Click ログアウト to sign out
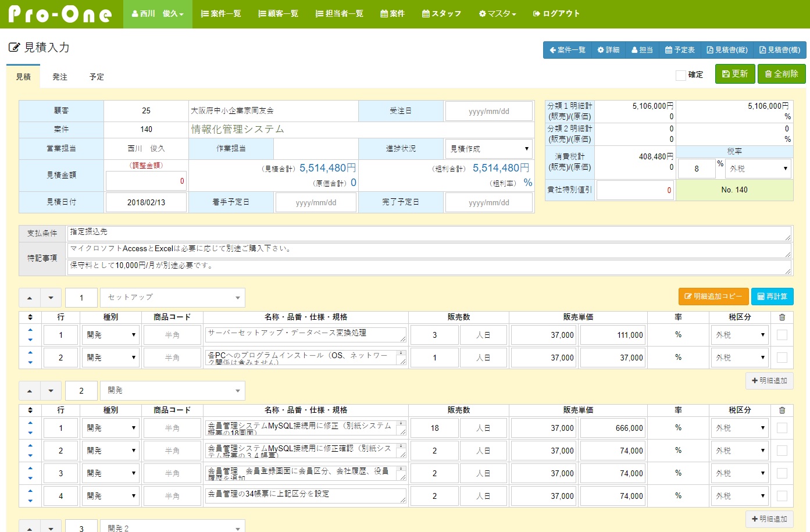The image size is (810, 532). (556, 14)
